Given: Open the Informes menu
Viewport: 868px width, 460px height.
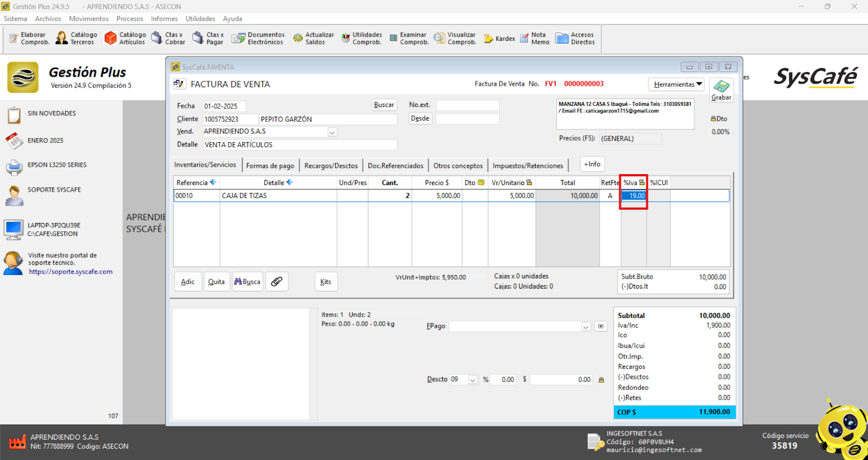Looking at the screenshot, I should 164,18.
